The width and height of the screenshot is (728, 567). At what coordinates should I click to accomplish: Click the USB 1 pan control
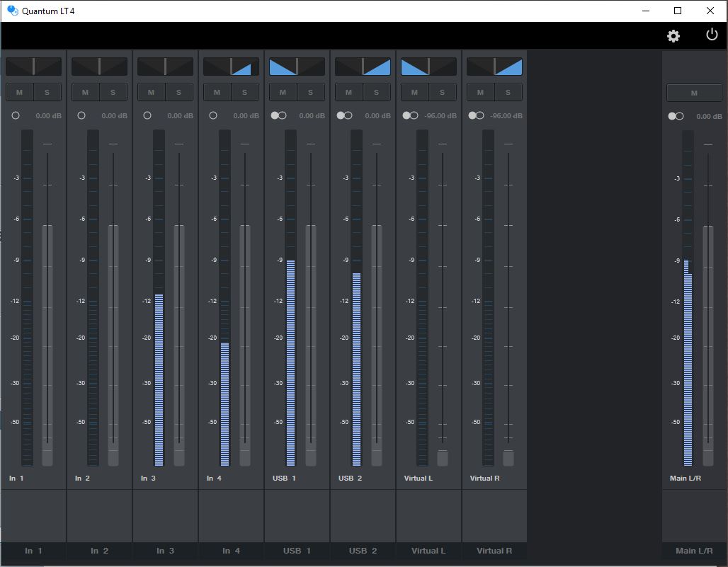tap(297, 67)
